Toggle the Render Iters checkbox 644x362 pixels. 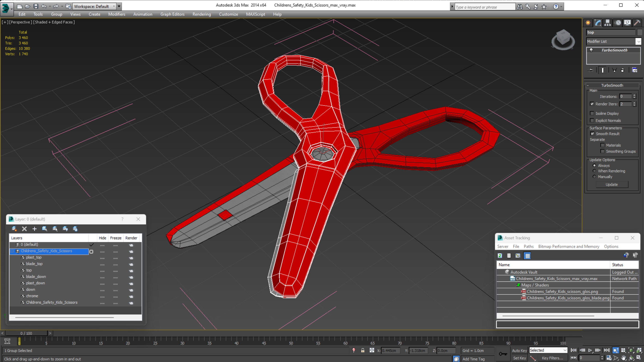[592, 104]
